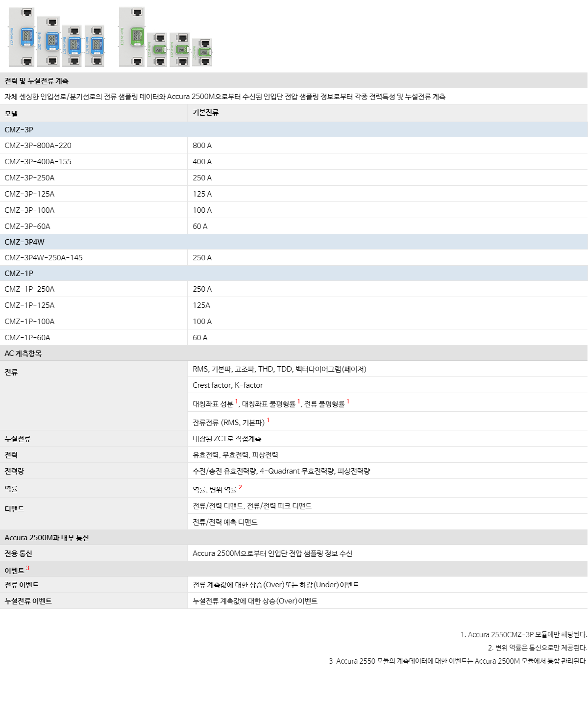The width and height of the screenshot is (588, 701).
Task: Select the 'AC 계측항목' section heading
Action: pos(24,353)
